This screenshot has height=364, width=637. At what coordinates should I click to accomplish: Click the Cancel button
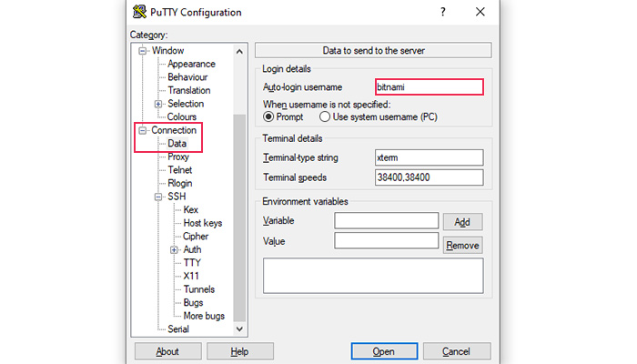point(457,351)
